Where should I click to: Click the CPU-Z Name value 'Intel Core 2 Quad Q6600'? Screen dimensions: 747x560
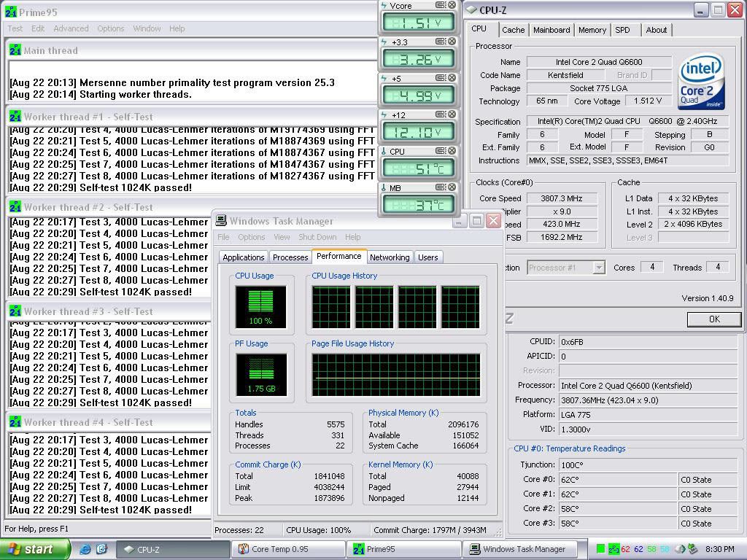pos(599,62)
